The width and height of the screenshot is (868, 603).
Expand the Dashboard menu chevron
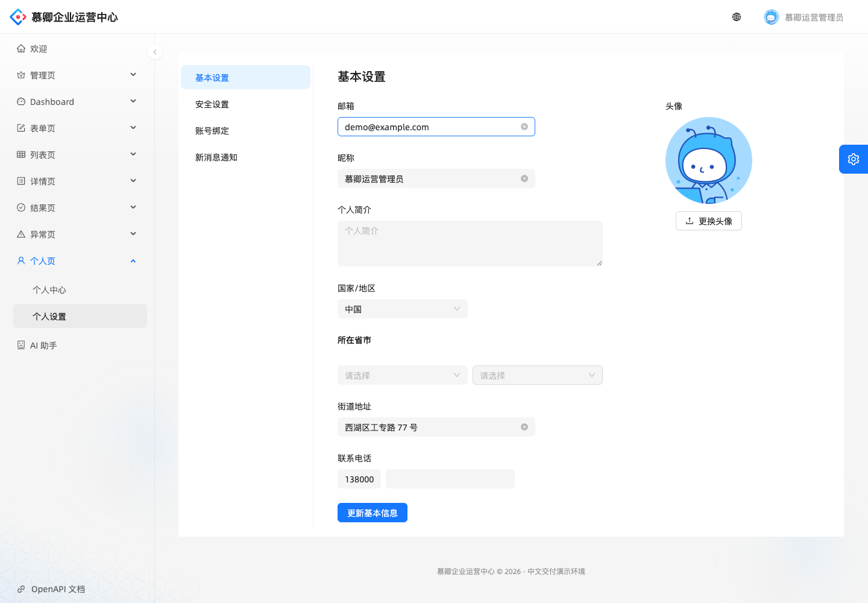point(133,101)
